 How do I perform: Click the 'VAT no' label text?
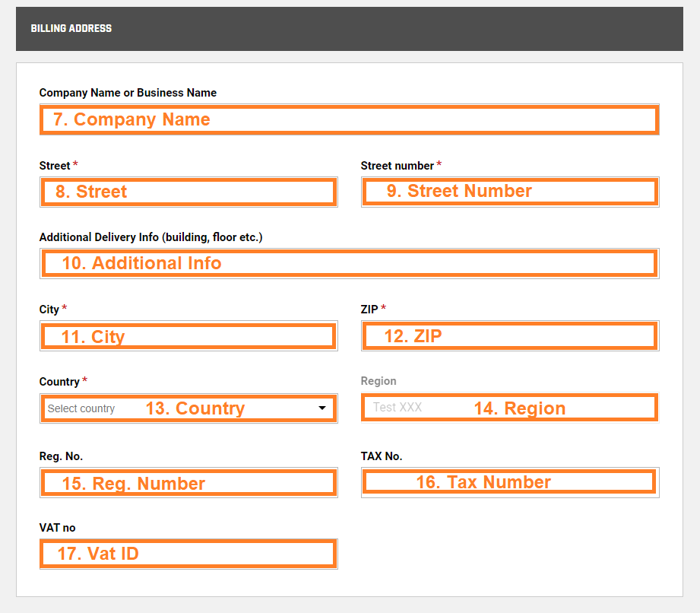57,528
